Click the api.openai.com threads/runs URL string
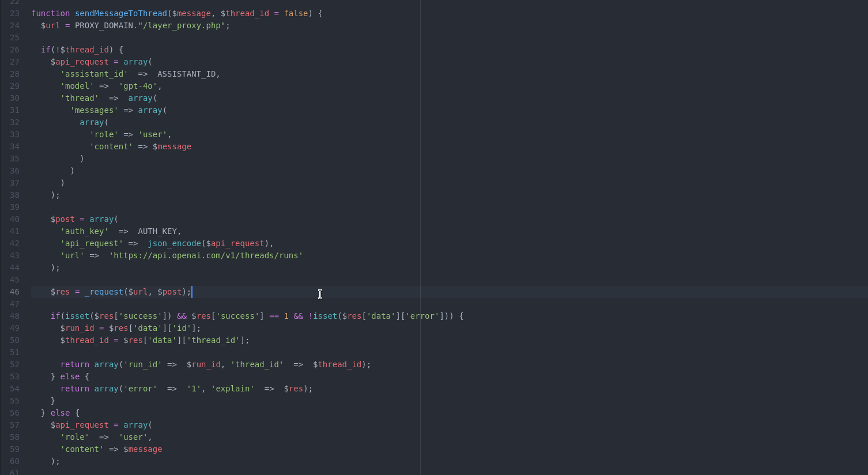The image size is (868, 475). 206,255
